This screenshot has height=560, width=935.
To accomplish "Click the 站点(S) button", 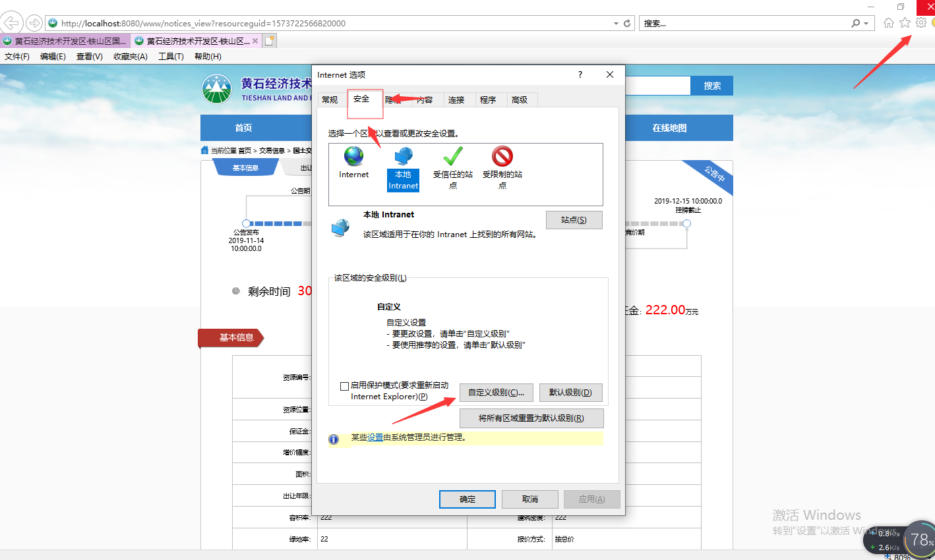I will [574, 220].
